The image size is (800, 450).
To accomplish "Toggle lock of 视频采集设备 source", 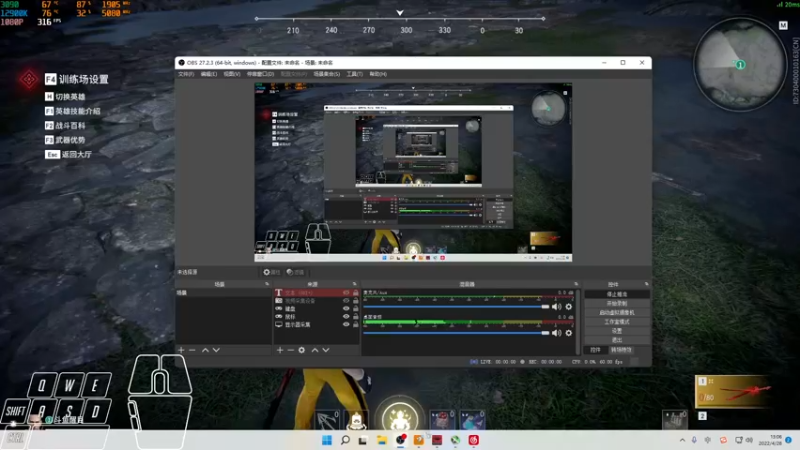I will (356, 301).
